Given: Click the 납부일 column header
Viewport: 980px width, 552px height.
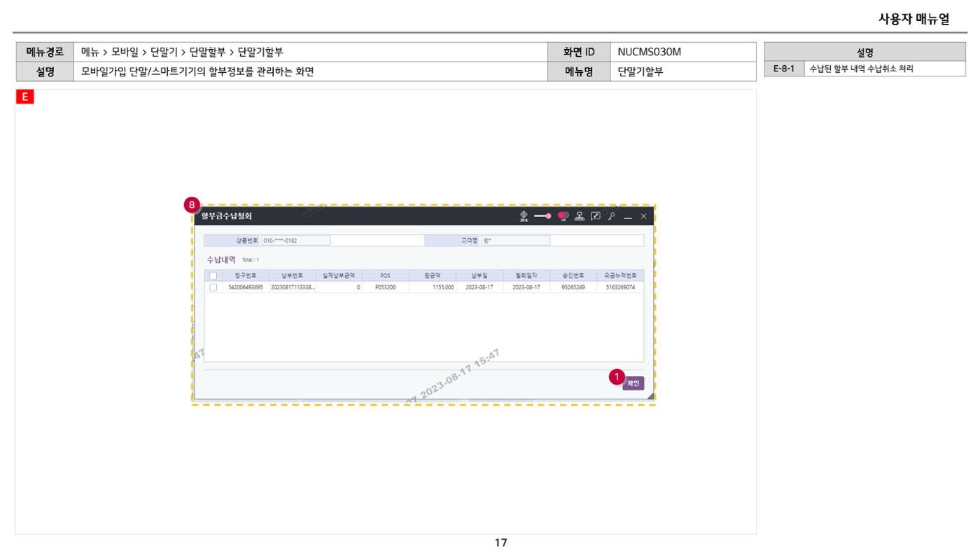Looking at the screenshot, I should (x=479, y=276).
